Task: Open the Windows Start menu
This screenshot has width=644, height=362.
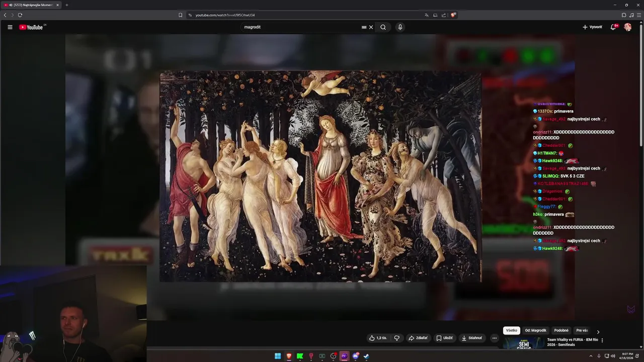Action: coord(278,356)
